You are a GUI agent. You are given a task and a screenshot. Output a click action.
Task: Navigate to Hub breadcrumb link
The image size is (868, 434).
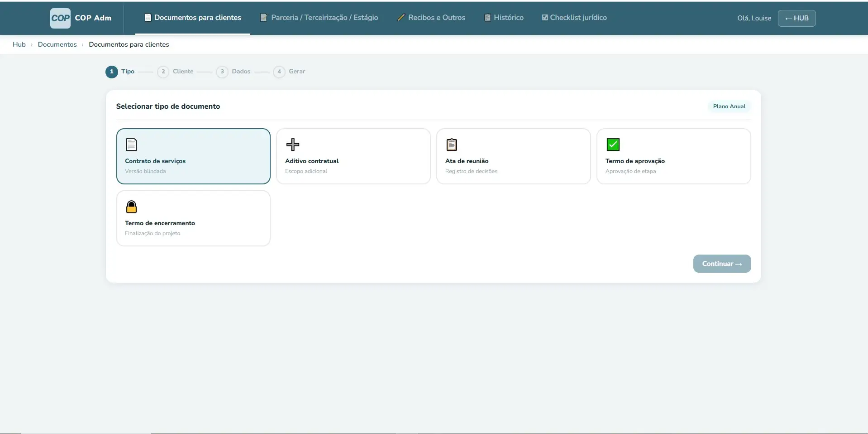(x=19, y=44)
